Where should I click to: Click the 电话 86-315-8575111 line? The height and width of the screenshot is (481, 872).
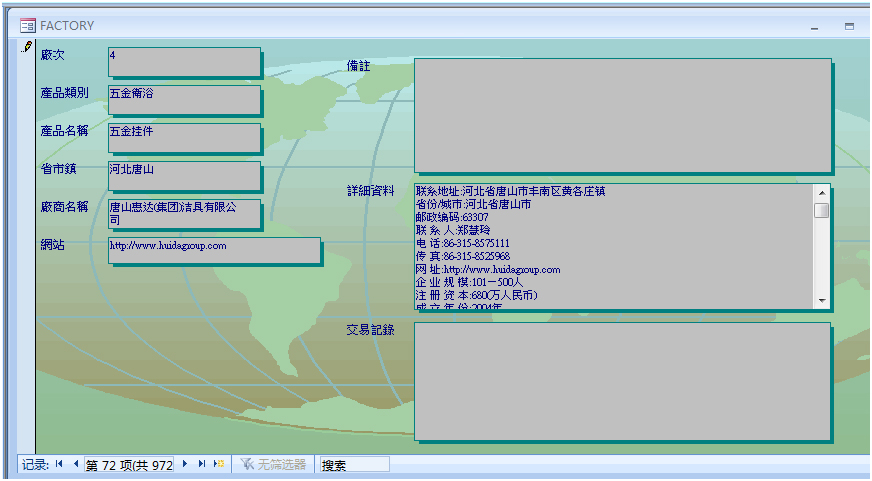pyautogui.click(x=463, y=244)
